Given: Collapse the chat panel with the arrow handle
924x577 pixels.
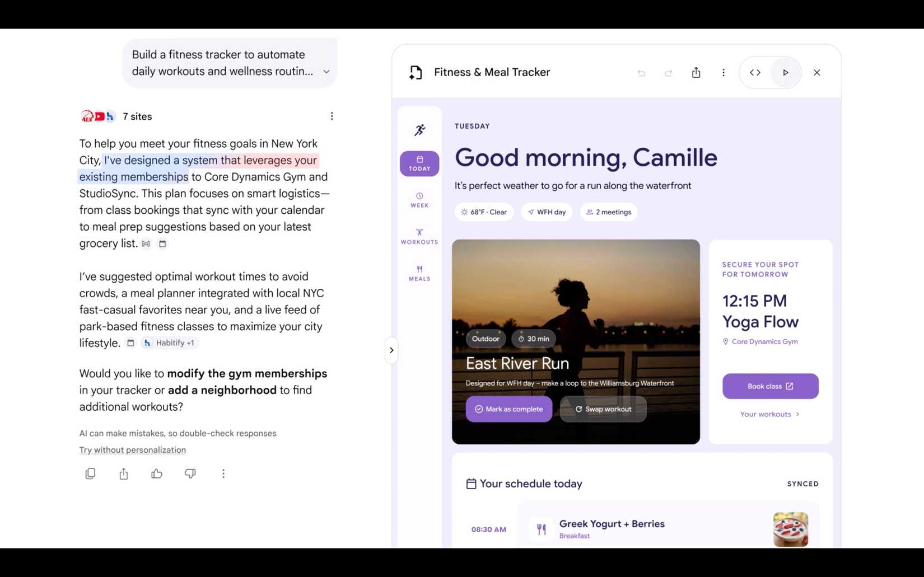Looking at the screenshot, I should [x=391, y=350].
